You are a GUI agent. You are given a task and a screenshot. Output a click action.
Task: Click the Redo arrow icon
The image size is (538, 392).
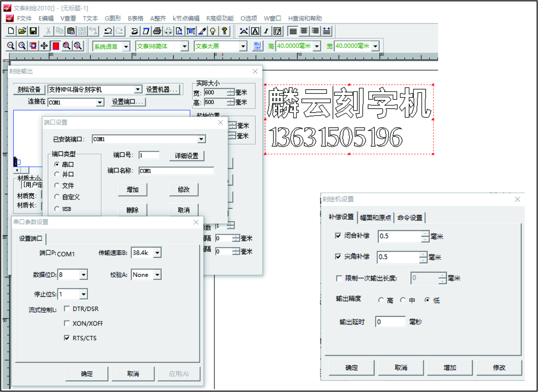click(119, 31)
